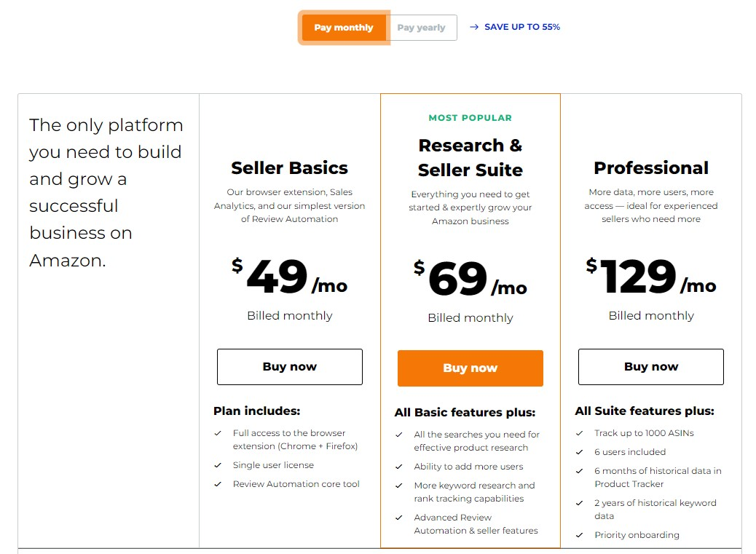The width and height of the screenshot is (756, 554).
Task: Click checkmark beside 6 users included
Action: pyautogui.click(x=580, y=452)
